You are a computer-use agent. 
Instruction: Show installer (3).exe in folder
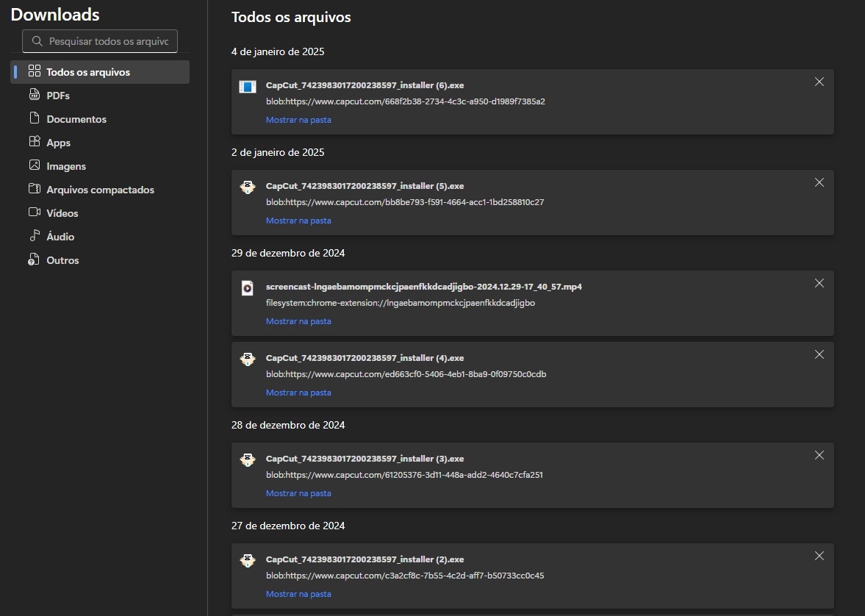298,493
